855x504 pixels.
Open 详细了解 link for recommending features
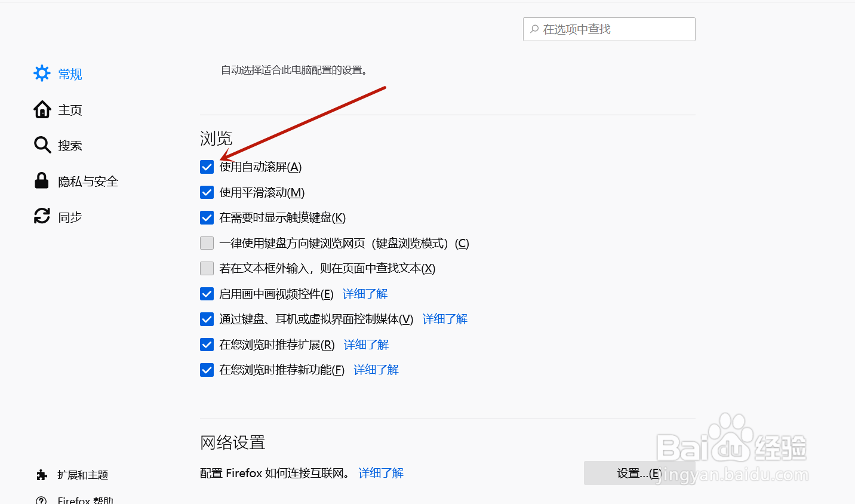(376, 370)
